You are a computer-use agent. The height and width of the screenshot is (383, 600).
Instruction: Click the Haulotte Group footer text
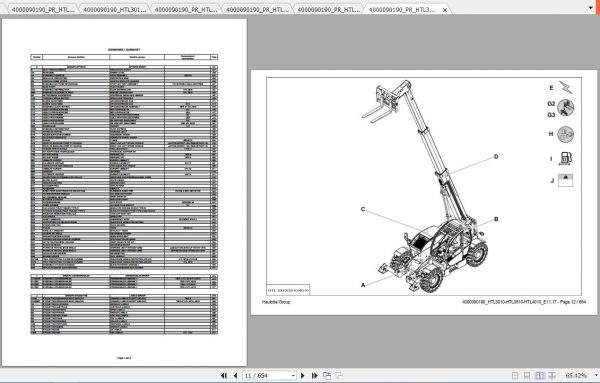[x=276, y=302]
